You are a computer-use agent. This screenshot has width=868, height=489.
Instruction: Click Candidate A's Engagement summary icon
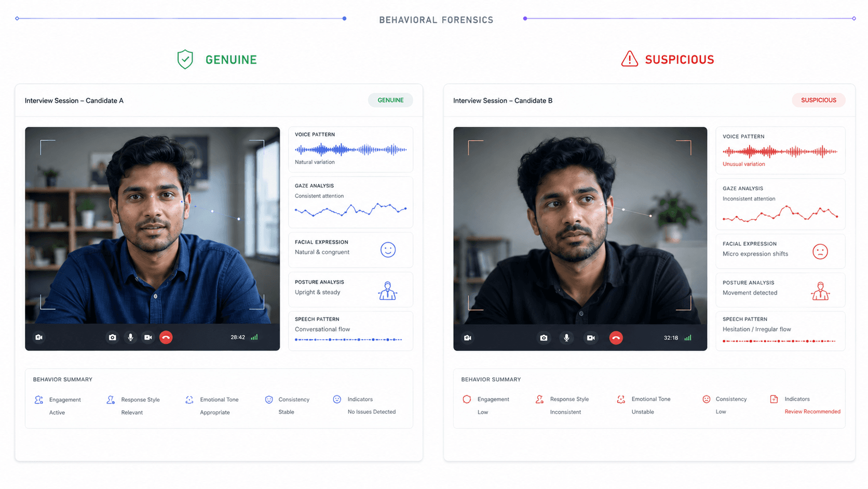pos(39,400)
